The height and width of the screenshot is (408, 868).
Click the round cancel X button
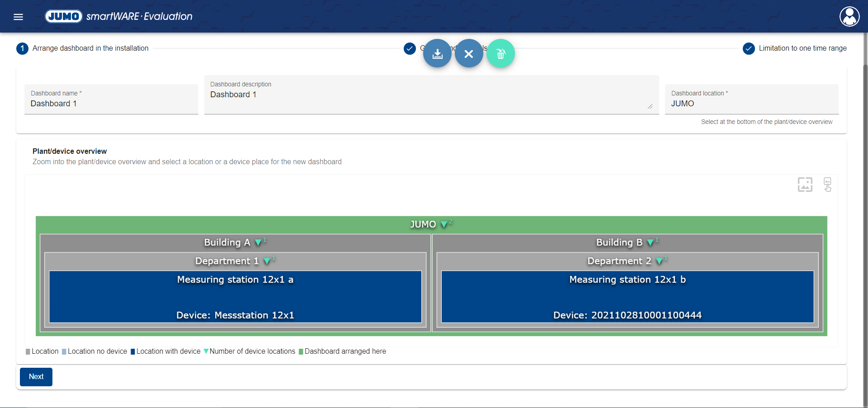coord(469,54)
